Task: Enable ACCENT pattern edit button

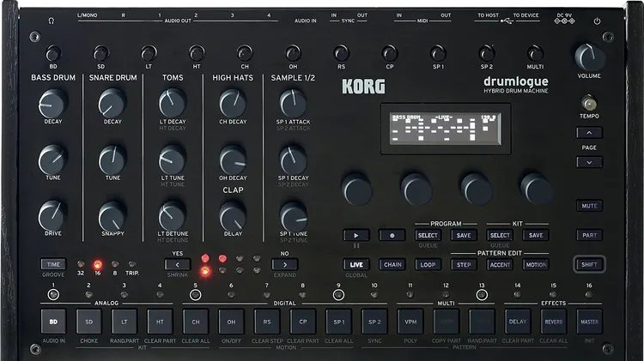Action: [x=500, y=265]
